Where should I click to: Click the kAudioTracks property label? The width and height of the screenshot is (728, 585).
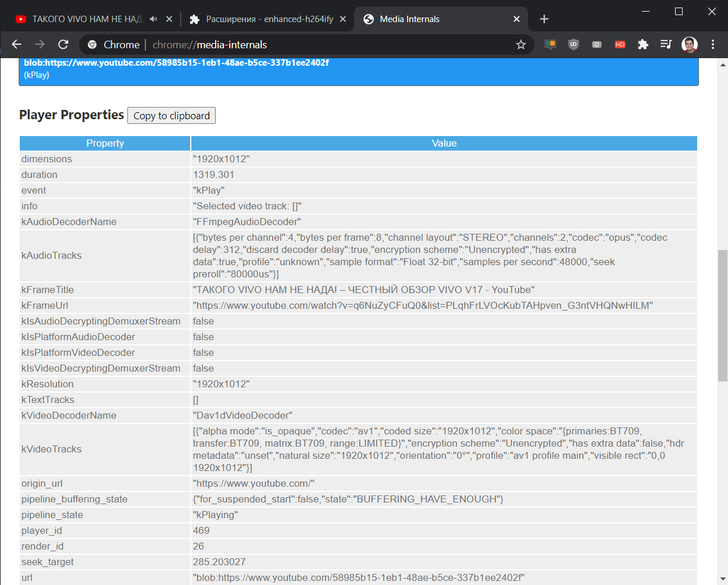click(51, 255)
